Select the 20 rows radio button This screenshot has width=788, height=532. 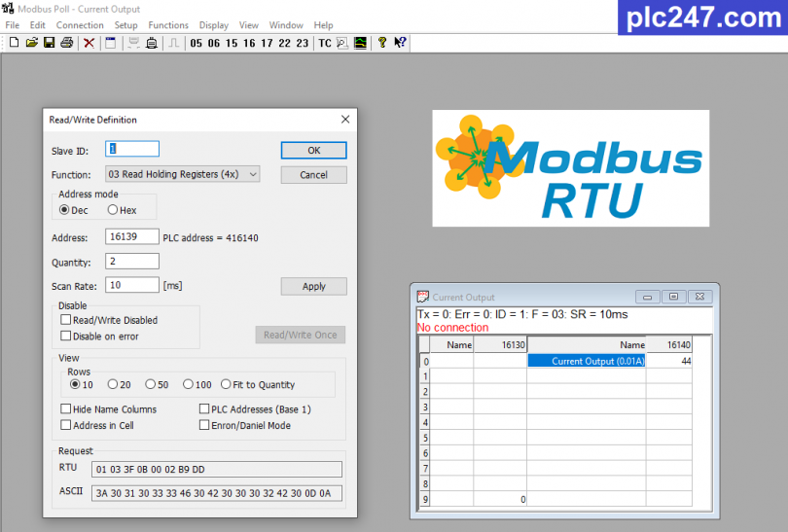click(x=113, y=384)
